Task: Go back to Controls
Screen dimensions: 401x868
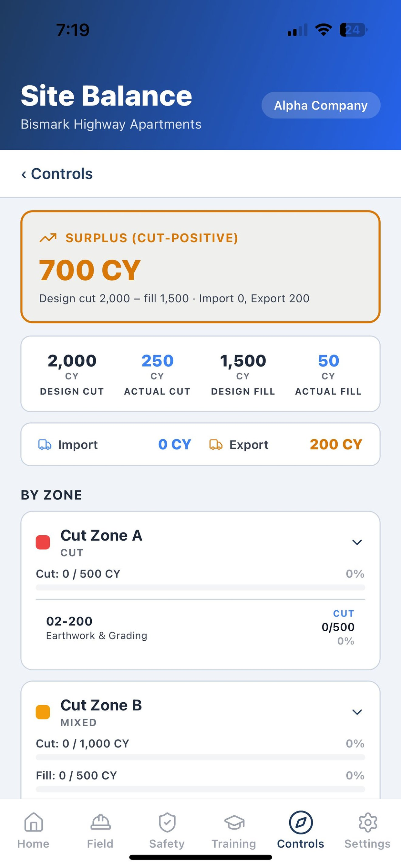Action: pos(57,174)
